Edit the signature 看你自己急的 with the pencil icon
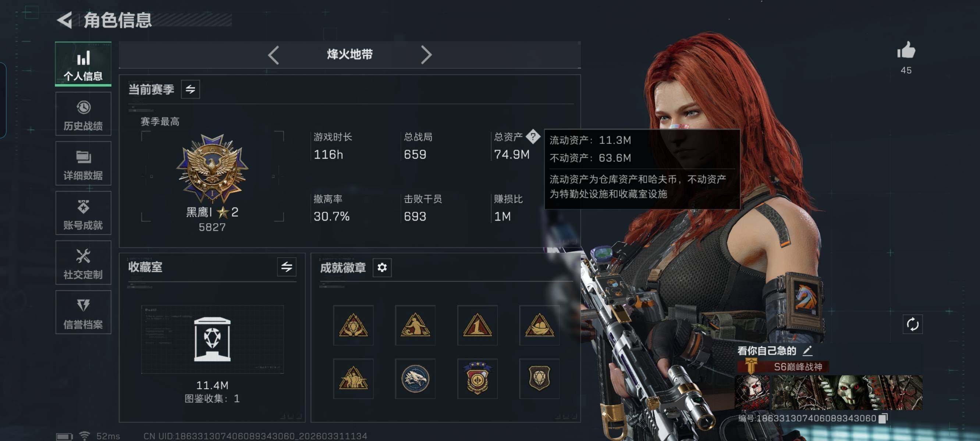Image resolution: width=980 pixels, height=441 pixels. click(x=808, y=351)
